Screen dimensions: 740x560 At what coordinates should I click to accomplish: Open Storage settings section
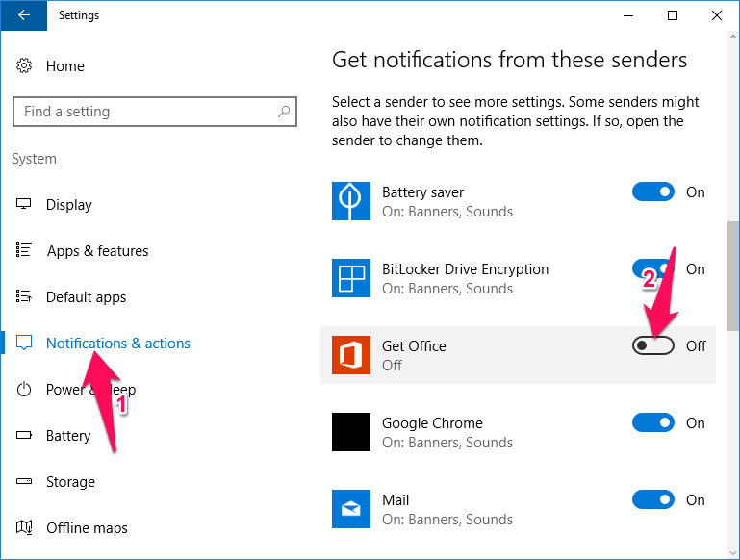tap(70, 482)
